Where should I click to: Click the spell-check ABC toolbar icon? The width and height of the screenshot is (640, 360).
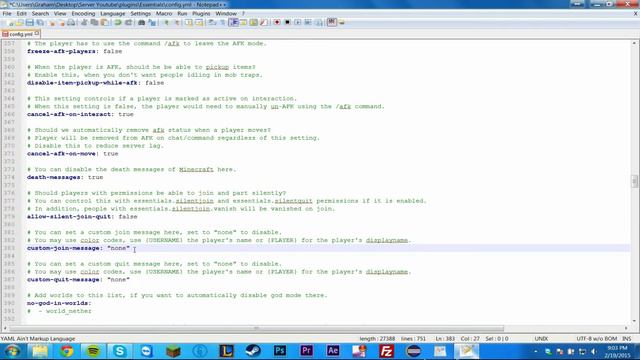(x=331, y=22)
